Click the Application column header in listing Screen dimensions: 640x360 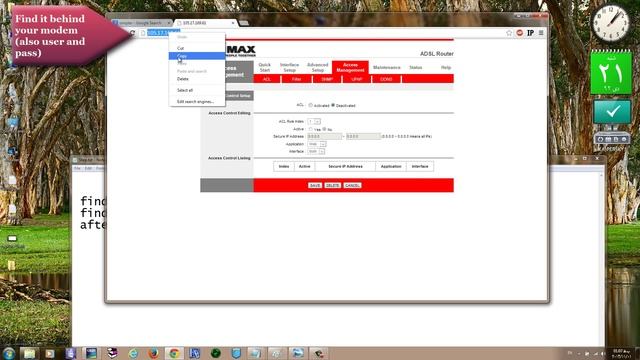(x=391, y=167)
